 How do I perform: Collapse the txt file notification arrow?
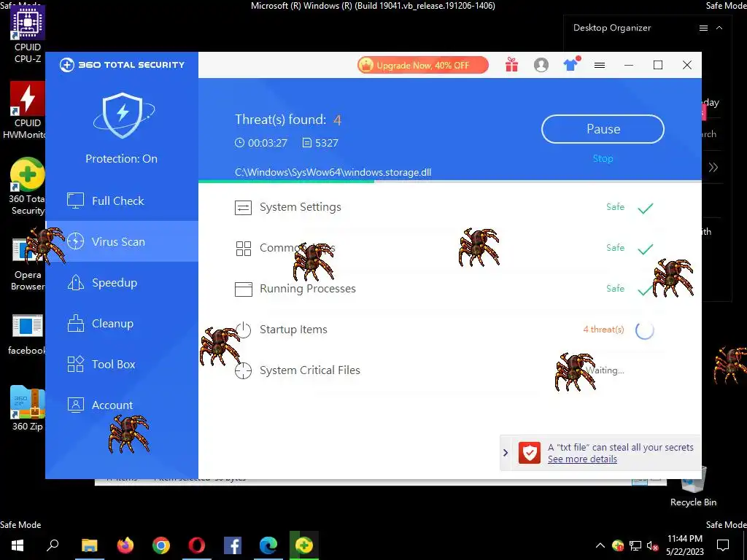506,453
